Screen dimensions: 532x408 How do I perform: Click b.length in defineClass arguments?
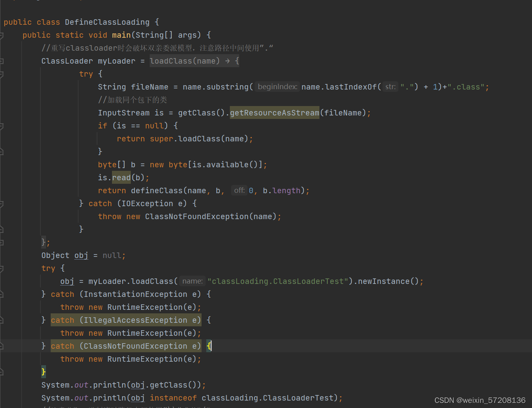[282, 190]
